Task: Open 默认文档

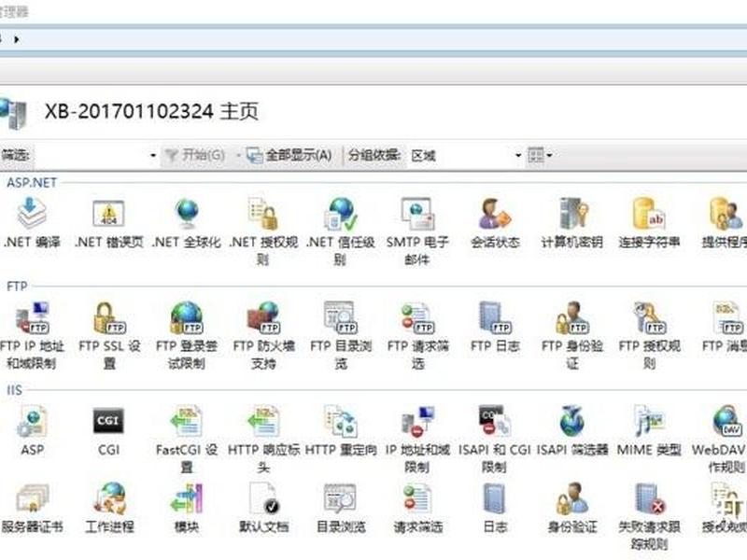Action: [x=263, y=508]
